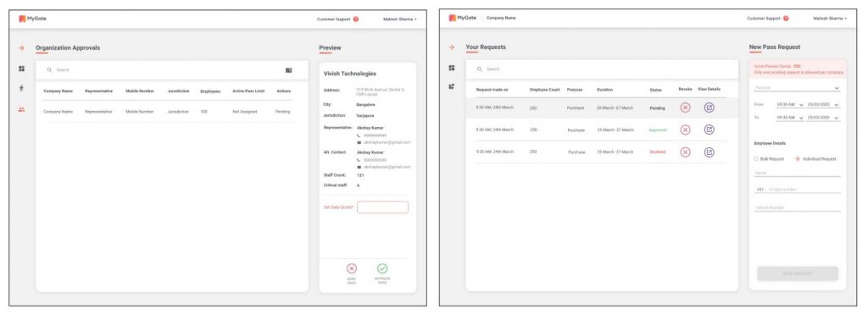Image resolution: width=868 pixels, height=314 pixels.
Task: Expand sidebar arrow on Your Requests screen
Action: [x=452, y=47]
